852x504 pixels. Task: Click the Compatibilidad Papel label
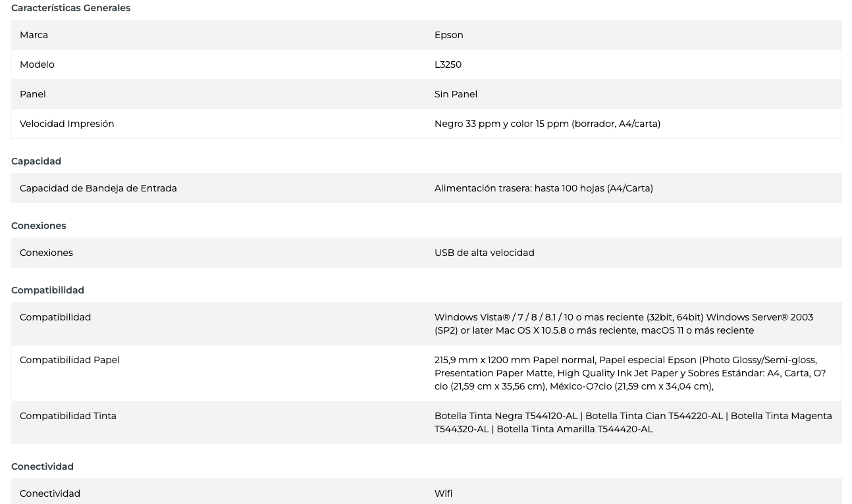69,360
